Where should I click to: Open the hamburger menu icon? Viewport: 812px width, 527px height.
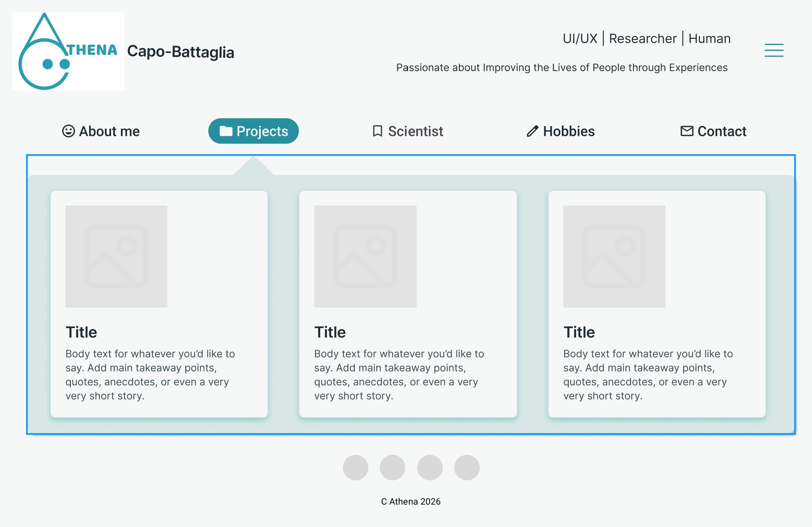click(x=774, y=50)
